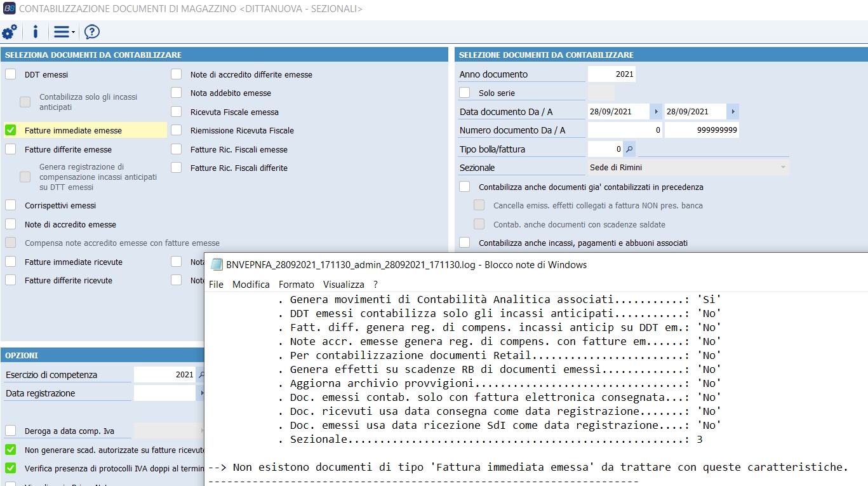Enable Ricevuta Fiscale emessa checkbox
Screen dimensions: 868x486
[x=177, y=112]
